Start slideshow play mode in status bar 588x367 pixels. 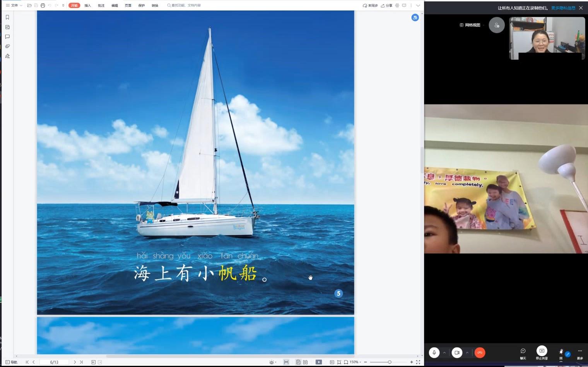click(319, 362)
